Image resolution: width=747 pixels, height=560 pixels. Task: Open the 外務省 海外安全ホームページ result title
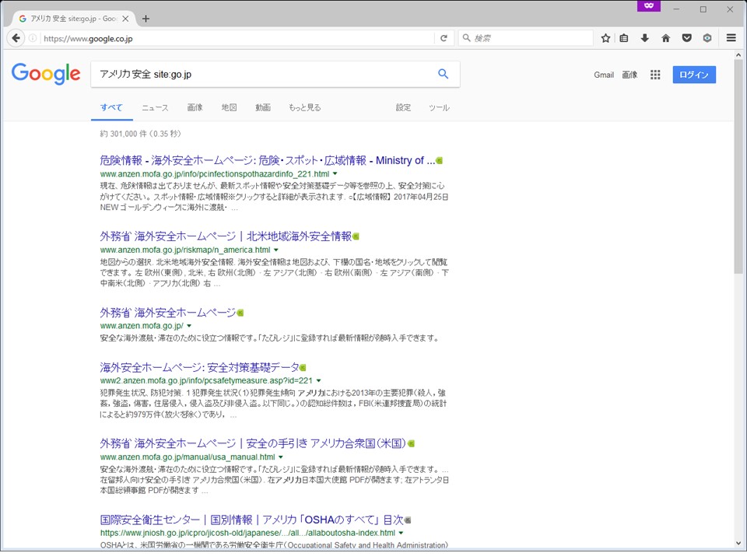[x=168, y=313]
